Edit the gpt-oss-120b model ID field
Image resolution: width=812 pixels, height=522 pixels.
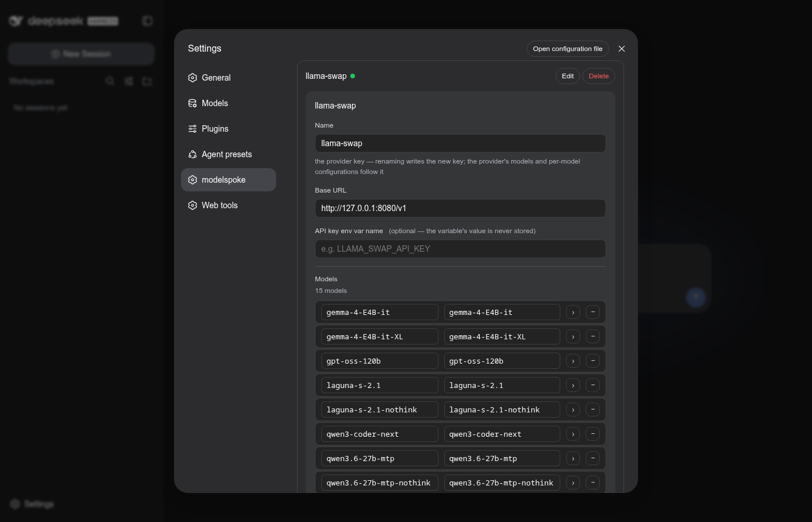click(x=380, y=361)
